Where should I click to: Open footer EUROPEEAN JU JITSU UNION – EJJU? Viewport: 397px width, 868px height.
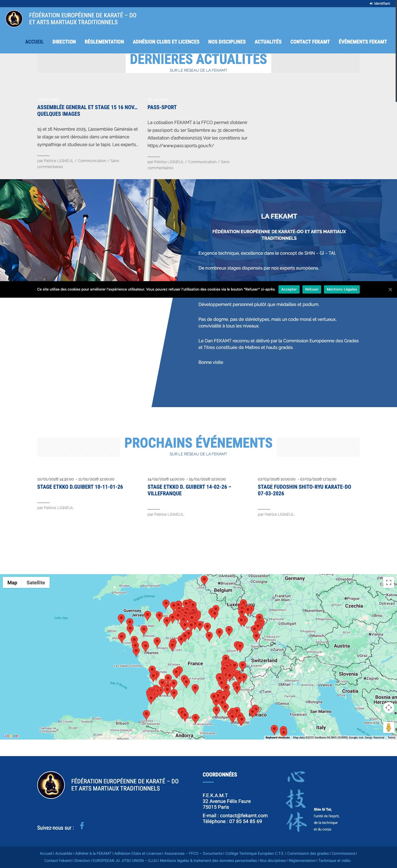pyautogui.click(x=125, y=861)
